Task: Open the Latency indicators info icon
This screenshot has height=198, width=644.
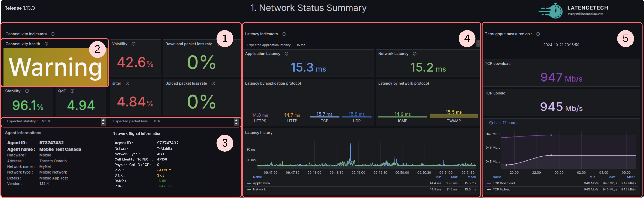Action: click(x=284, y=34)
